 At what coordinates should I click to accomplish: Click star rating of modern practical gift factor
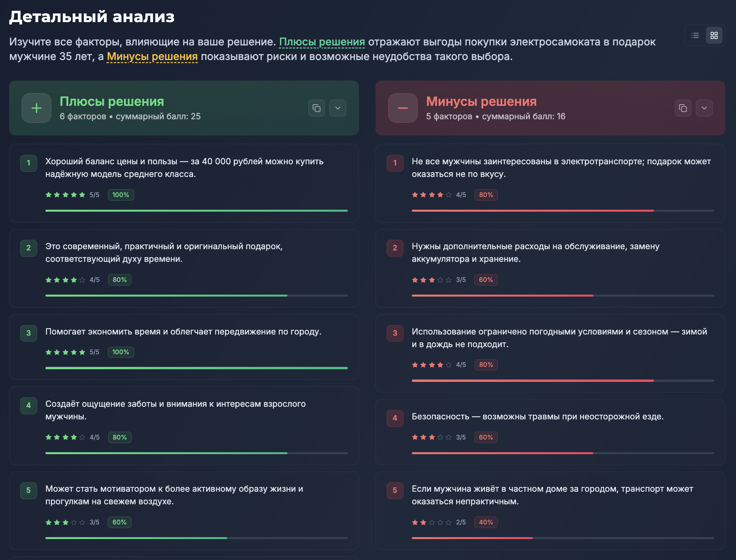click(x=65, y=280)
